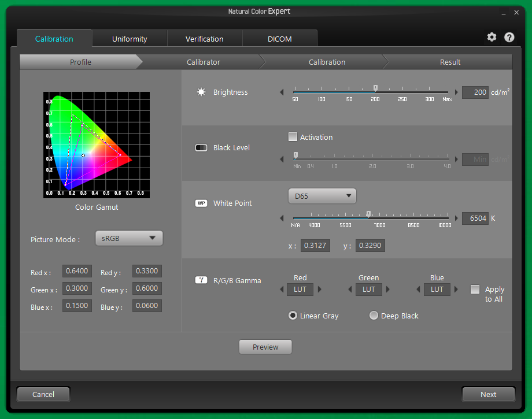Screen dimensions: 532x419
Task: Select the Linear Gray radio option
Action: coord(293,316)
